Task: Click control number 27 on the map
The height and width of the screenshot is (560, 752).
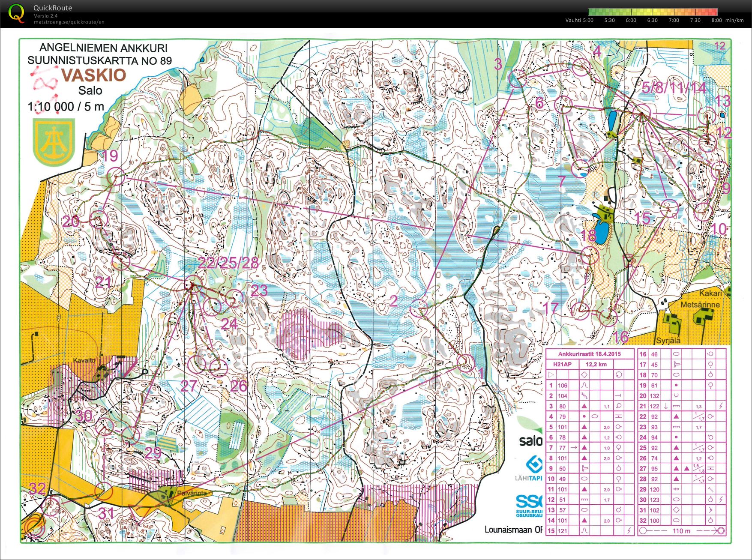Action: tap(189, 386)
